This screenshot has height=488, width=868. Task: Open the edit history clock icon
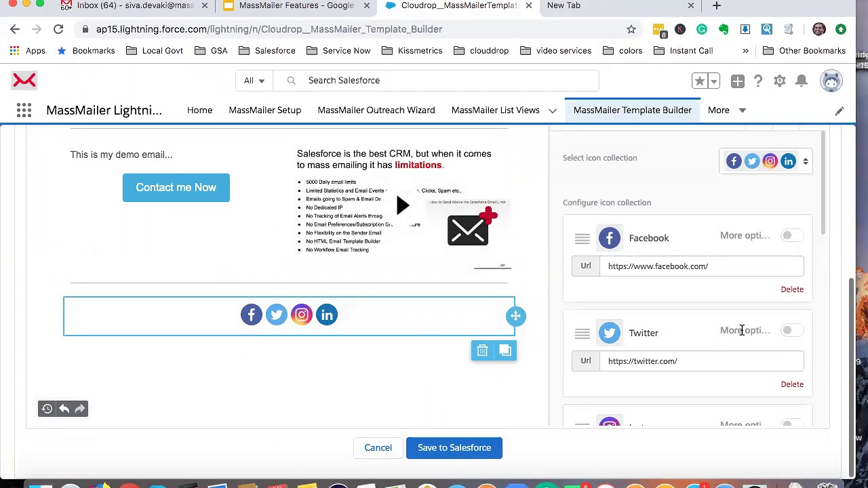click(x=47, y=409)
